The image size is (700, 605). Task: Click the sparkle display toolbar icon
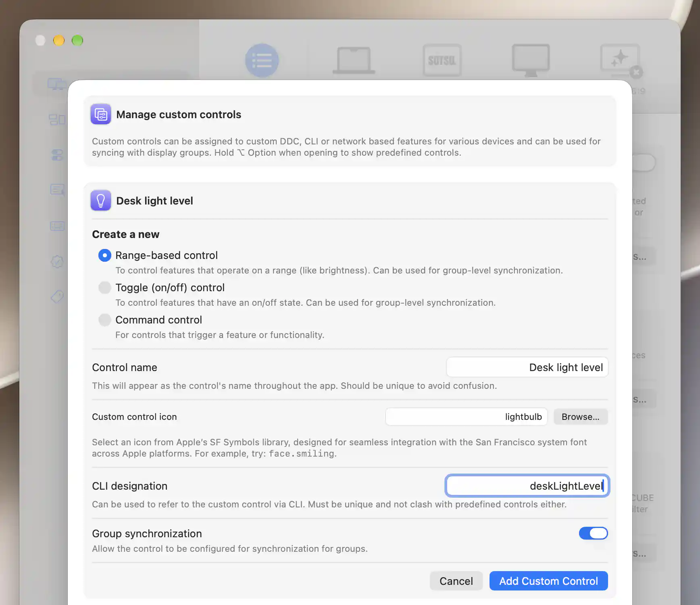(x=621, y=60)
